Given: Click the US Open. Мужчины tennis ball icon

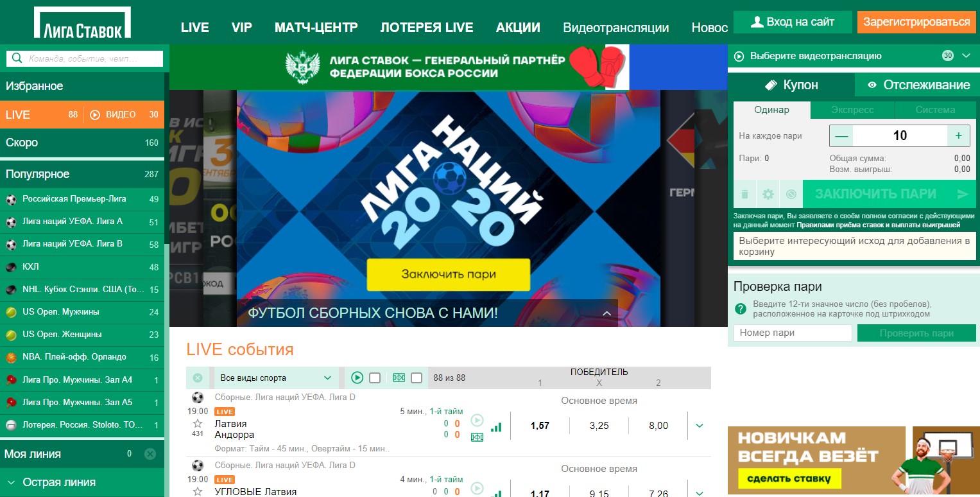Looking at the screenshot, I should [x=12, y=312].
